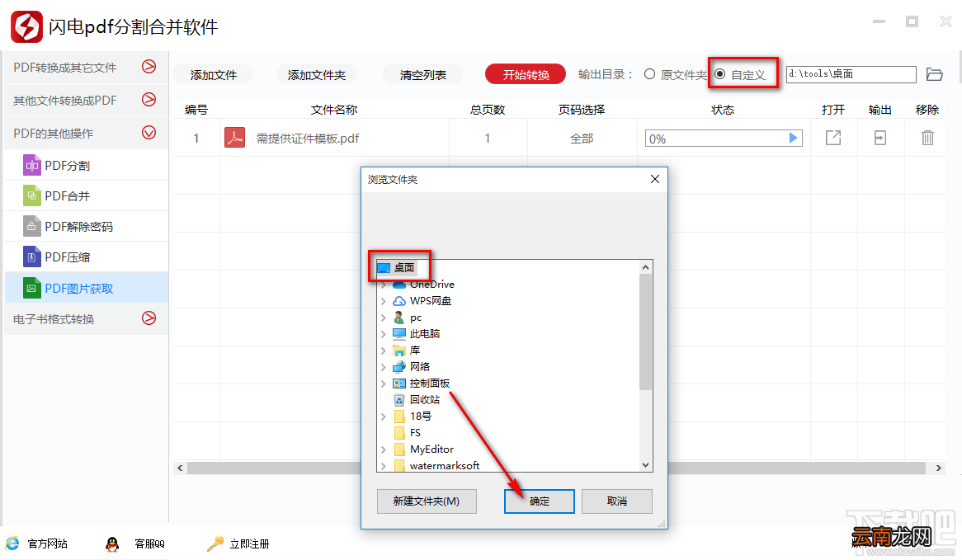Remove row 1 with the trash icon
Screen dimensions: 962x560
(x=927, y=138)
